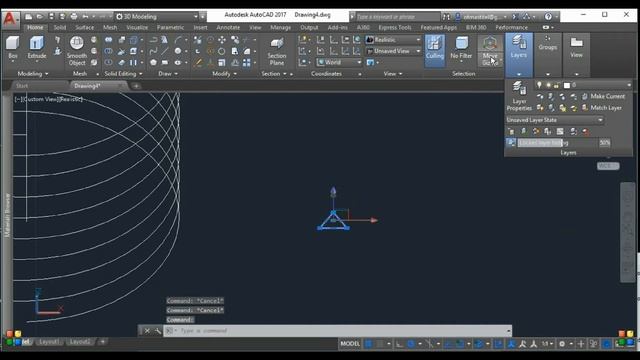The height and width of the screenshot is (360, 640).
Task: Click the workspace switching gear in status bar
Action: [x=562, y=344]
